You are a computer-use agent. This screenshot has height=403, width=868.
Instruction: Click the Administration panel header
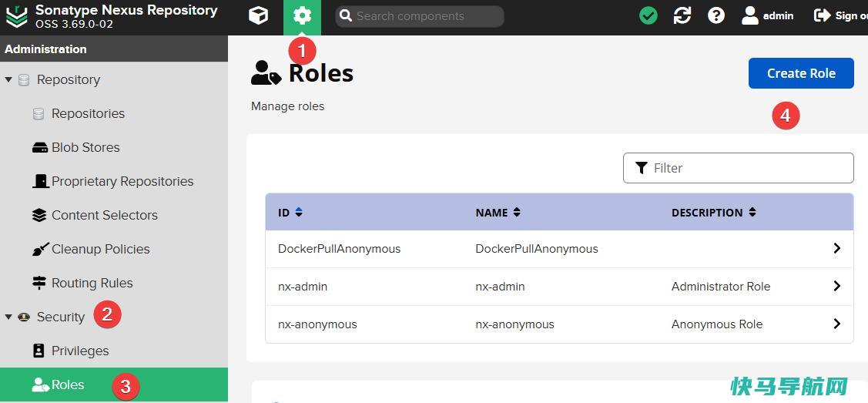pos(114,49)
